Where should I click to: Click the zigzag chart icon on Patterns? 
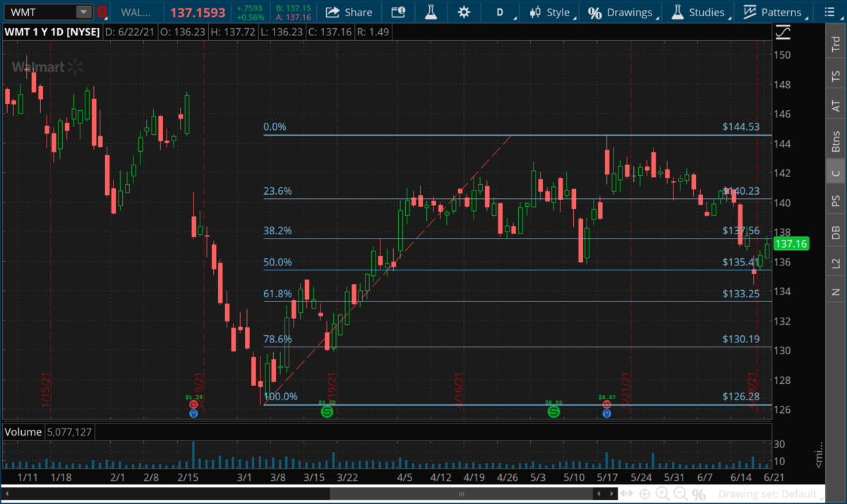[750, 12]
